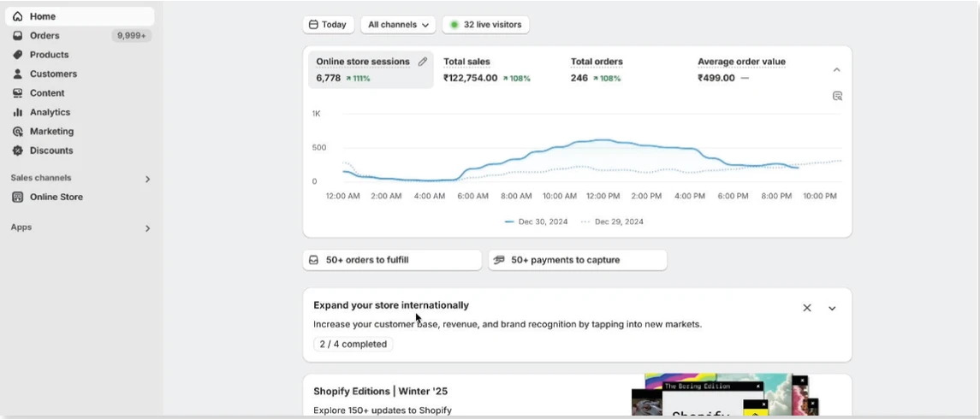Screen dimensions: 980x419
Task: Toggle the international expansion card chevron
Action: coord(832,309)
